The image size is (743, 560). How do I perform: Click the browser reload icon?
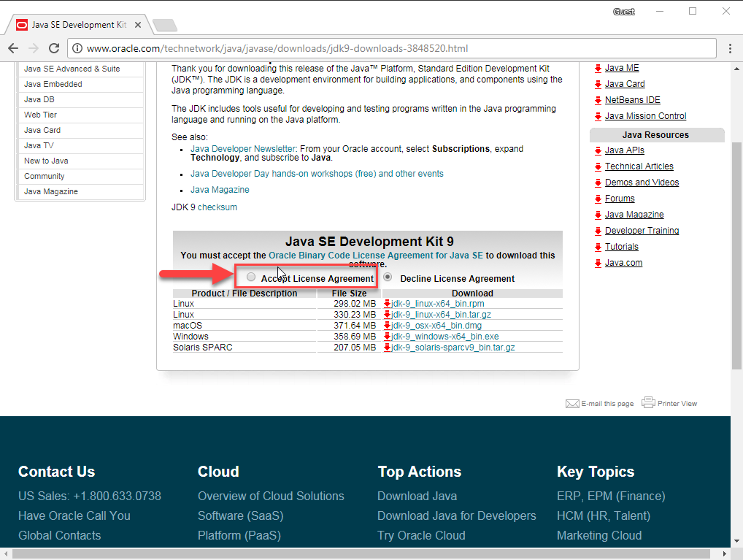[x=53, y=48]
